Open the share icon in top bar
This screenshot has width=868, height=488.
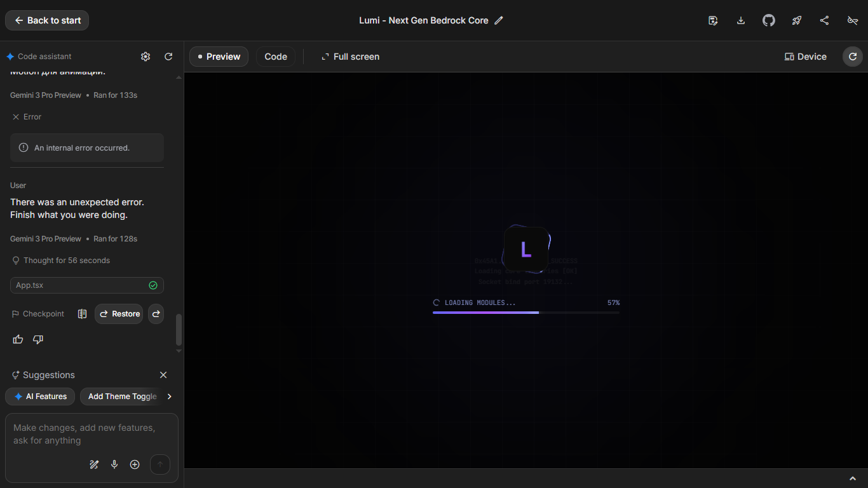tap(825, 20)
